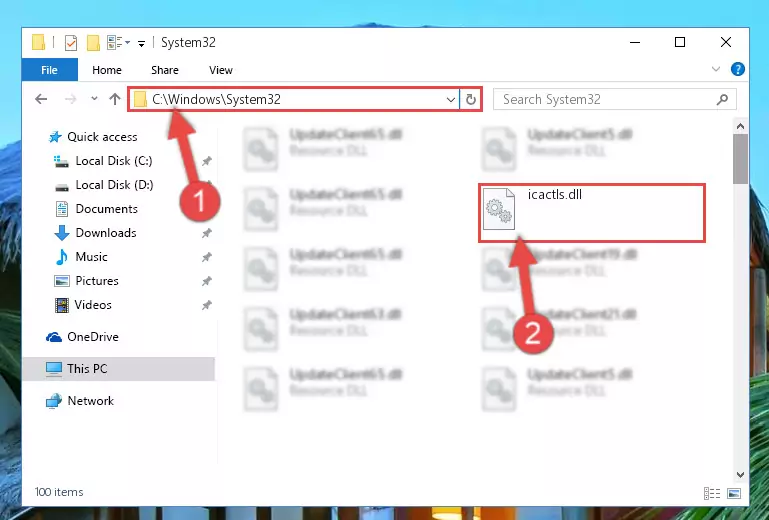Click the scroll up arrow in the file list
Viewport: 769px width, 520px height.
(x=741, y=127)
